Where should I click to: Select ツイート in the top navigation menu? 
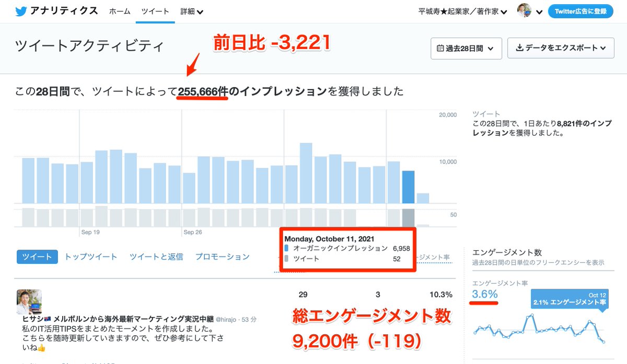(155, 10)
